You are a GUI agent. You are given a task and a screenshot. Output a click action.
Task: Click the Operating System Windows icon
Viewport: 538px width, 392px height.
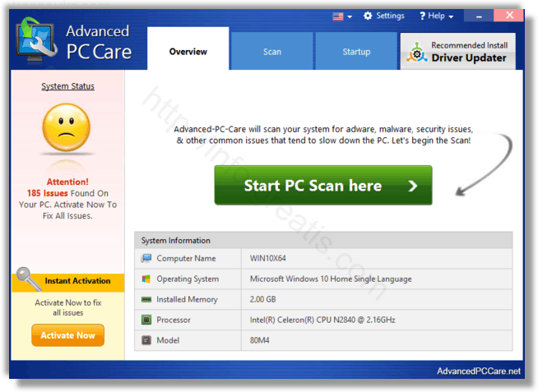pos(146,279)
